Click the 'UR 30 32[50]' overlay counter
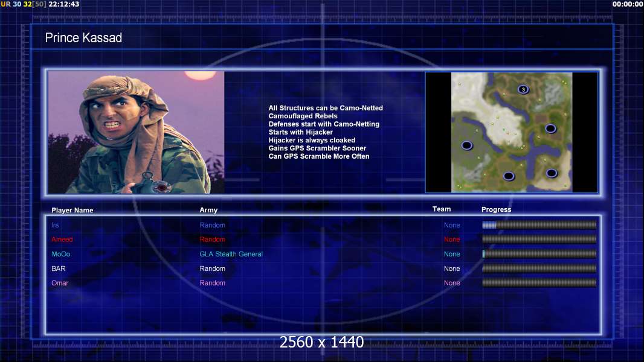This screenshot has width=644, height=362. point(24,4)
